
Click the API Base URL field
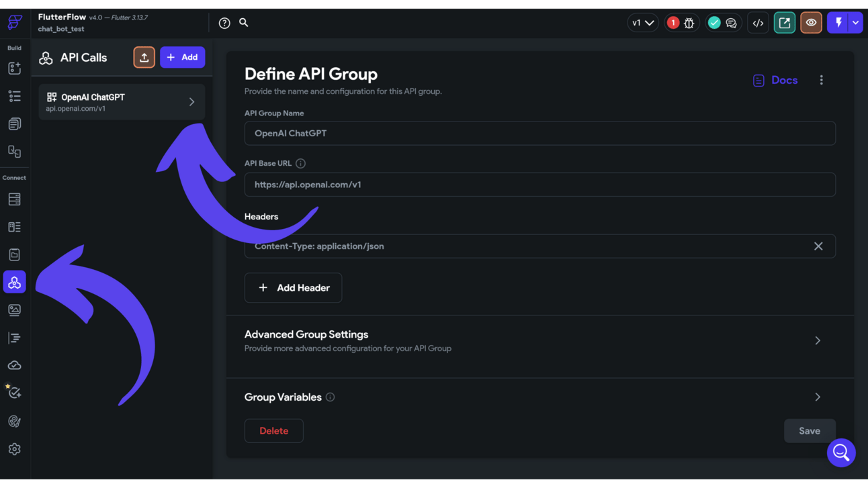coord(540,185)
